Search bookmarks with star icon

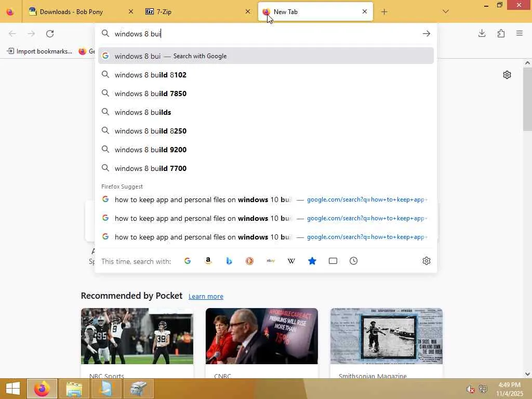tap(312, 261)
